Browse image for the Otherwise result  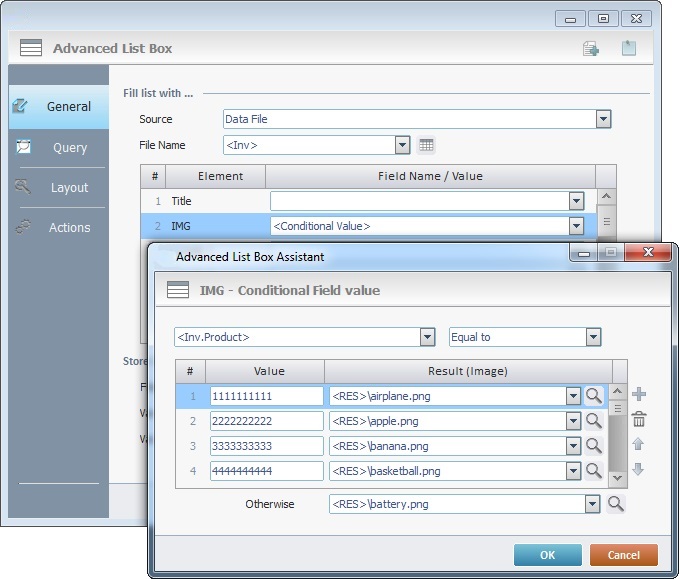click(615, 504)
